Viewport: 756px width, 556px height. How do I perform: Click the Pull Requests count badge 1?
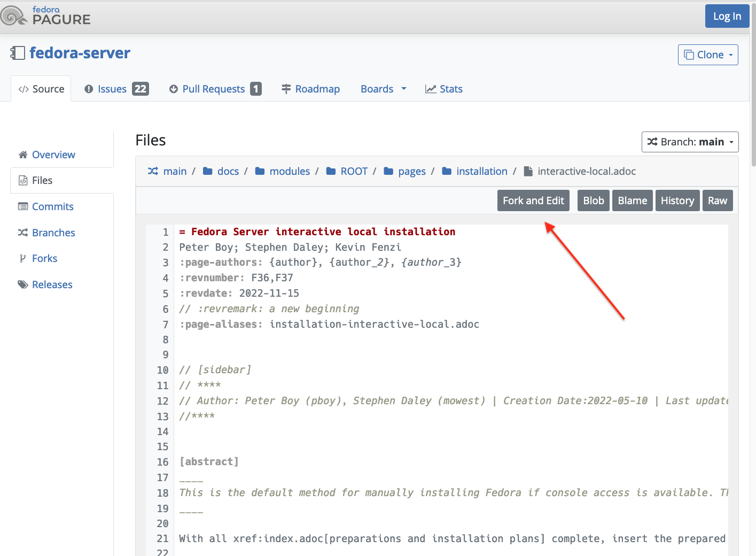[256, 89]
